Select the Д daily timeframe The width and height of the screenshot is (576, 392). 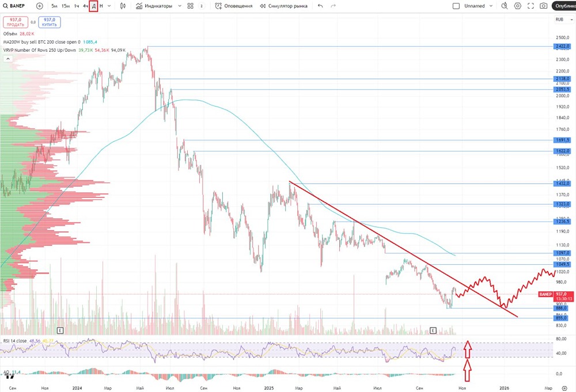click(x=94, y=6)
